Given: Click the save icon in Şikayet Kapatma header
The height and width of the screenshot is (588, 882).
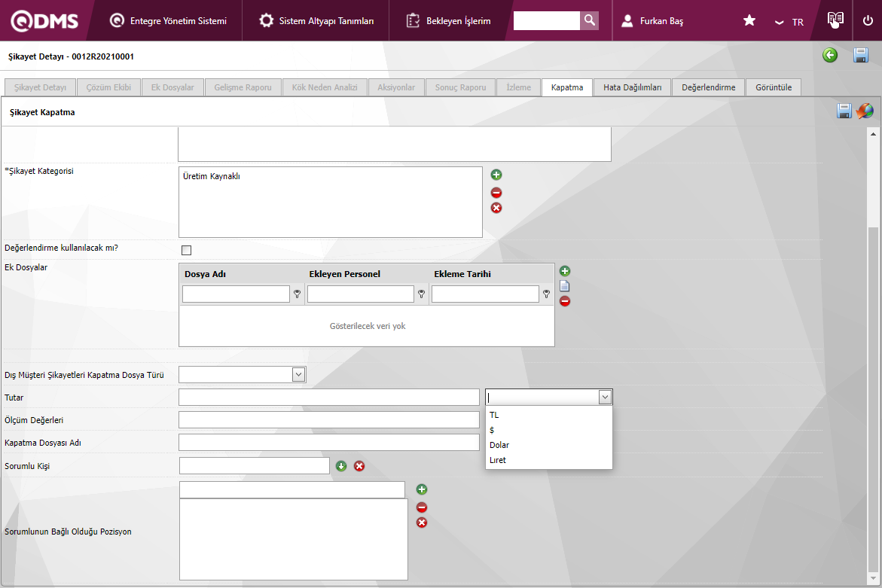Looking at the screenshot, I should [844, 111].
